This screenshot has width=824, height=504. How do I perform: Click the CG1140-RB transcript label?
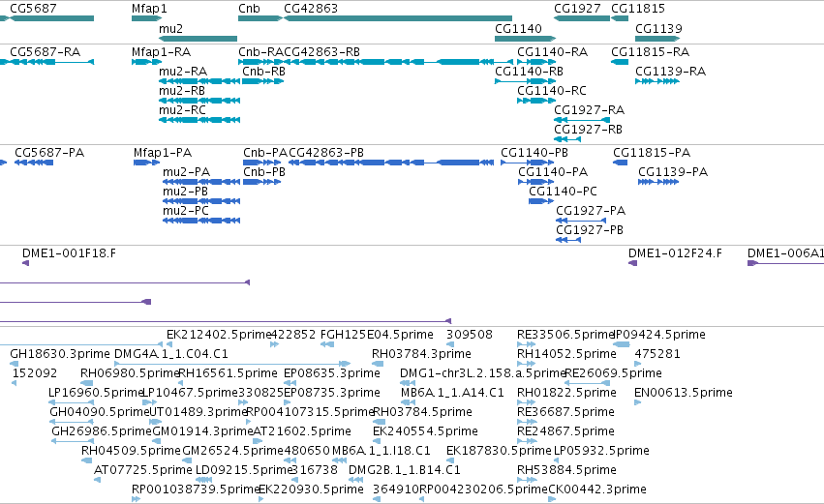tap(530, 72)
